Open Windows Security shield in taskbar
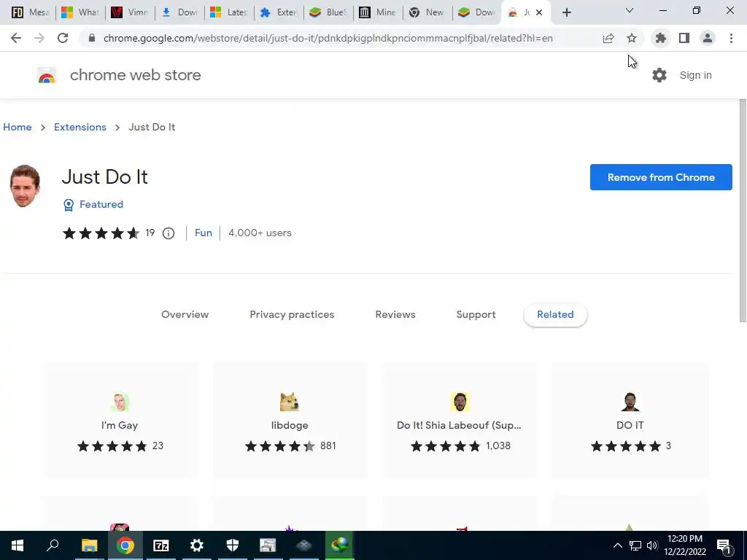 point(233,545)
